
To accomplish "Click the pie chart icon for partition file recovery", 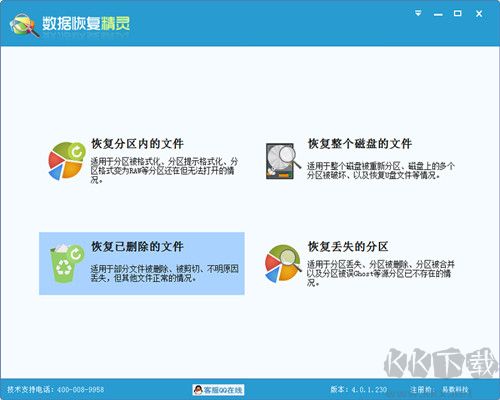I will pyautogui.click(x=67, y=161).
